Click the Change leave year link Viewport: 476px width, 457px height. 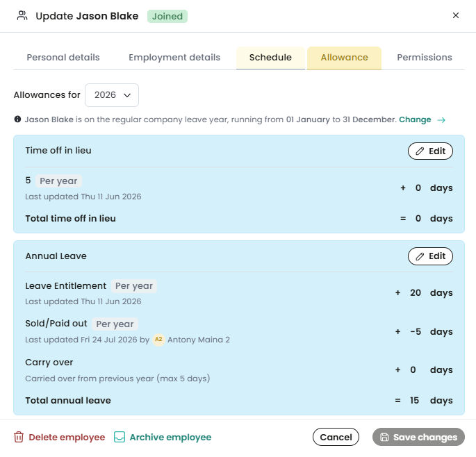415,119
